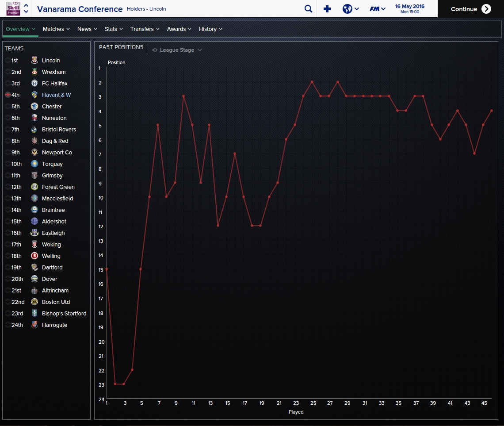Toggle graph line for 7th Bristol Rovers
504x426 pixels.
pos(8,129)
